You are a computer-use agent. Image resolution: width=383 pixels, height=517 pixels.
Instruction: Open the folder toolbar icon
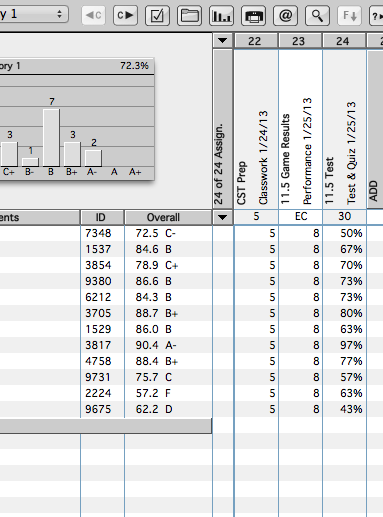(189, 15)
